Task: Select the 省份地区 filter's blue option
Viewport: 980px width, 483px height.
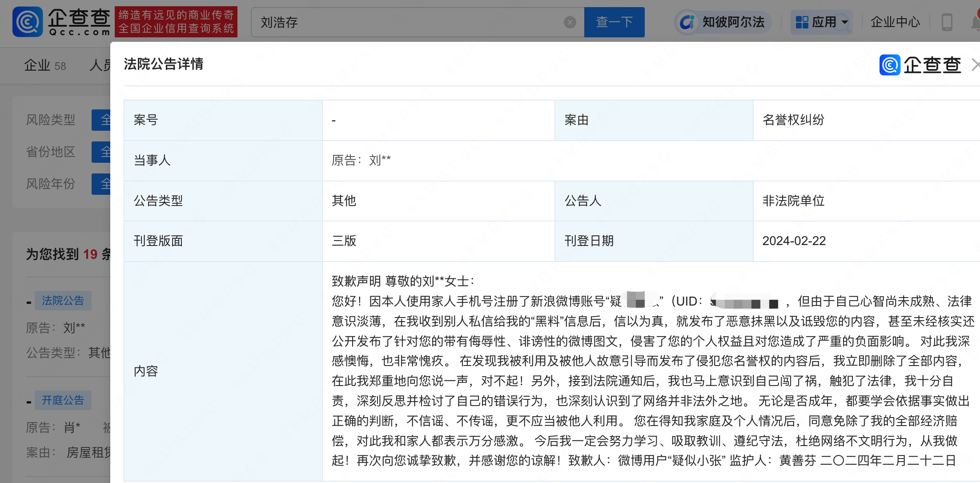Action: [x=101, y=152]
